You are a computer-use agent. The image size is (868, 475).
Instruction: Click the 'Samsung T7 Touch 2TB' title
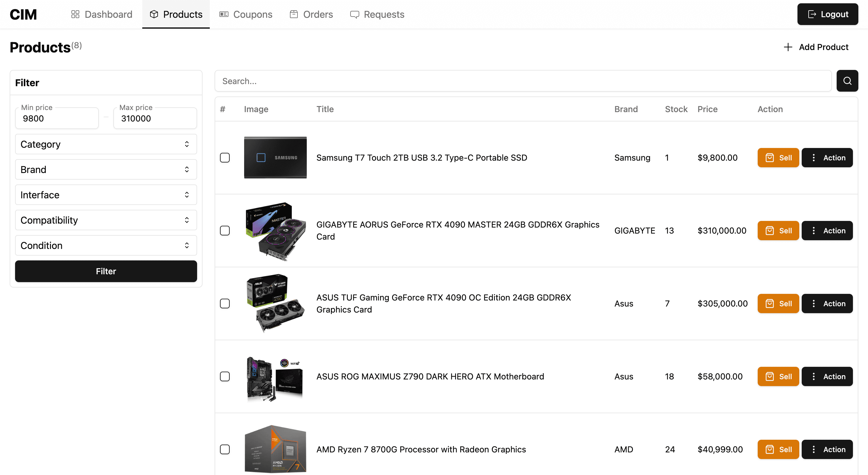[422, 158]
